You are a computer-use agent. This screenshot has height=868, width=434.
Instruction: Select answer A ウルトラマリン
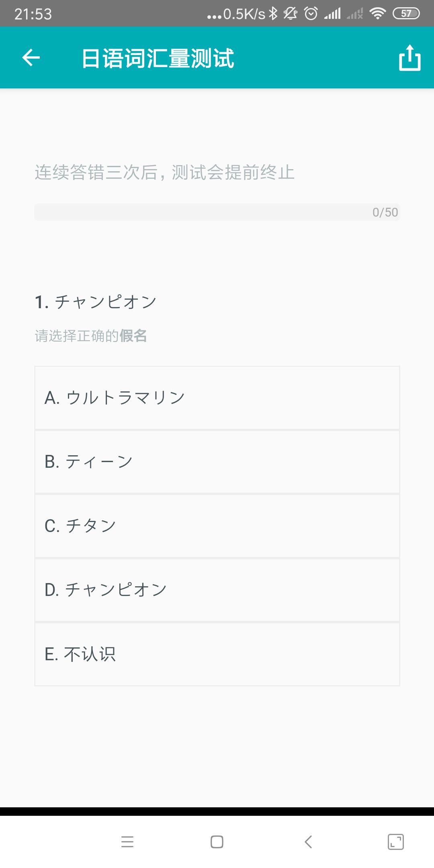(217, 398)
